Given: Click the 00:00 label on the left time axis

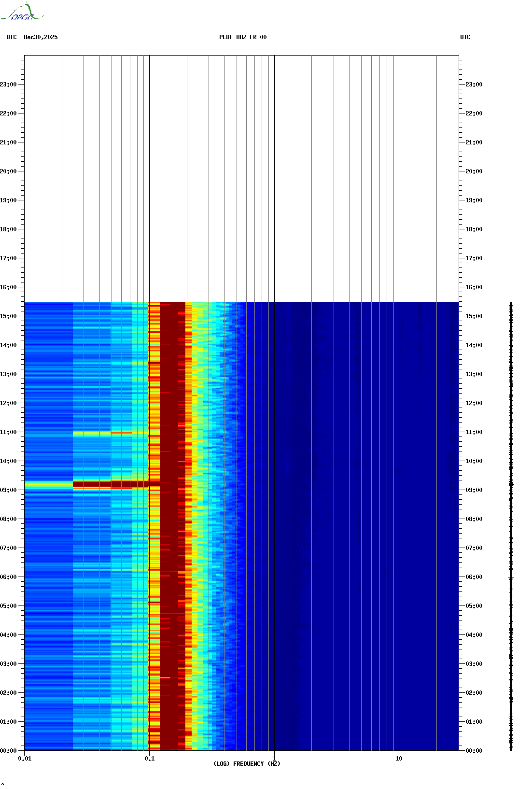Looking at the screenshot, I should (x=8, y=751).
